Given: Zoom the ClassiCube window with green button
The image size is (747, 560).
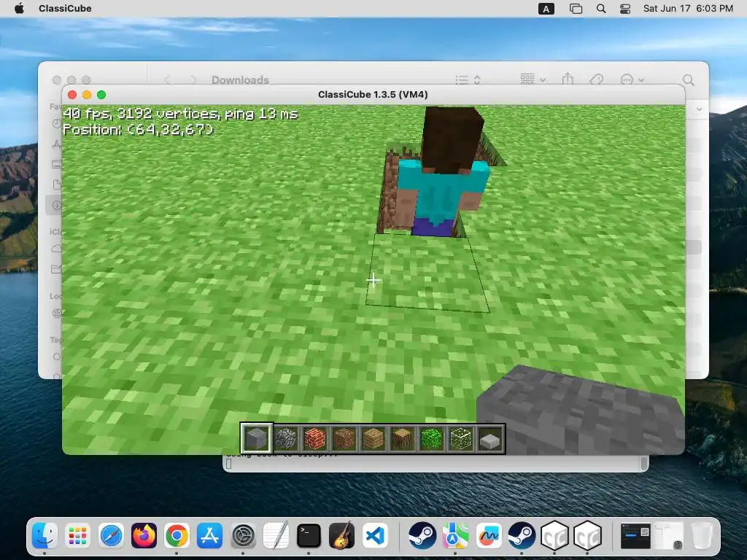Looking at the screenshot, I should coord(101,95).
